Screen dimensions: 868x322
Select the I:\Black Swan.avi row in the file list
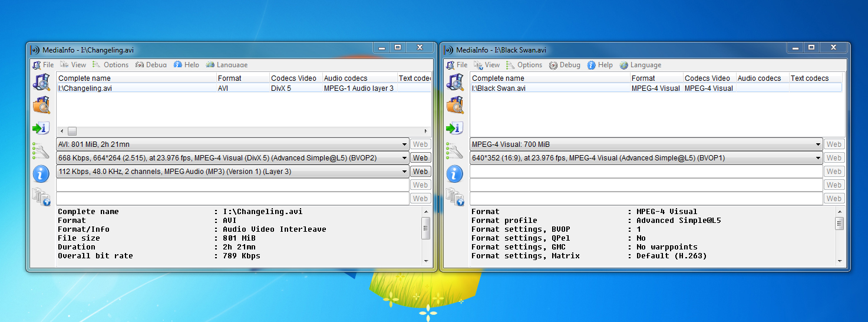[x=656, y=88]
